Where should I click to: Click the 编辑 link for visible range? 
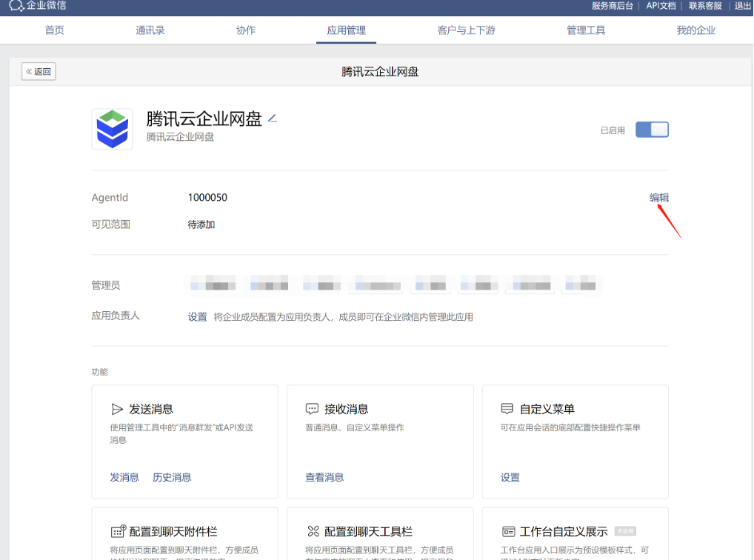658,197
